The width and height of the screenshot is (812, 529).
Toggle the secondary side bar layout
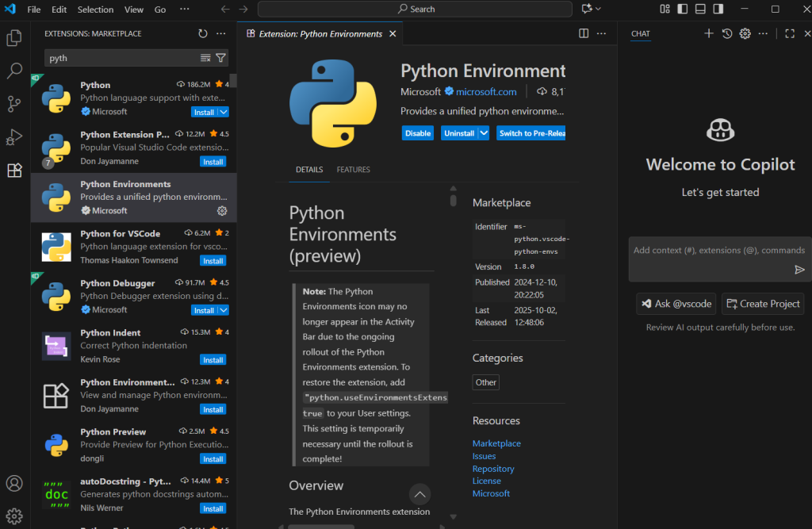tap(718, 9)
